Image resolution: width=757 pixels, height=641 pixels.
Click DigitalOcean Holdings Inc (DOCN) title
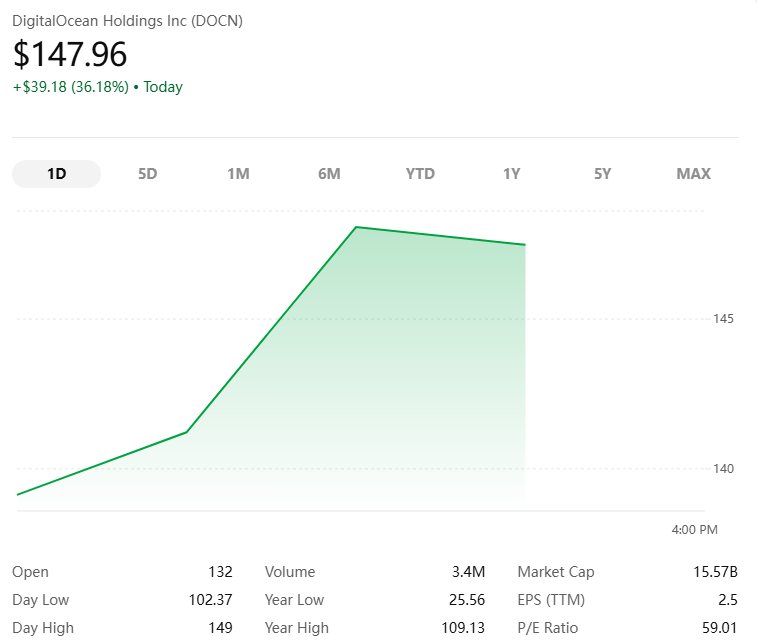[127, 21]
